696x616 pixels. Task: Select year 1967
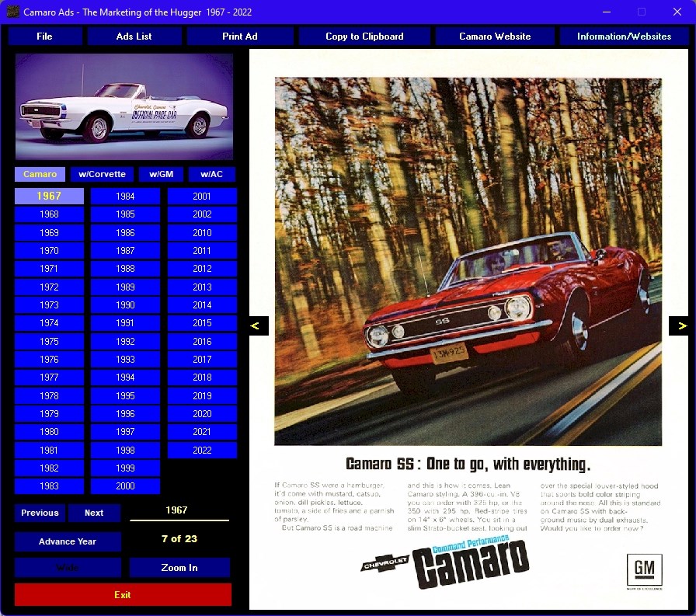pyautogui.click(x=49, y=197)
